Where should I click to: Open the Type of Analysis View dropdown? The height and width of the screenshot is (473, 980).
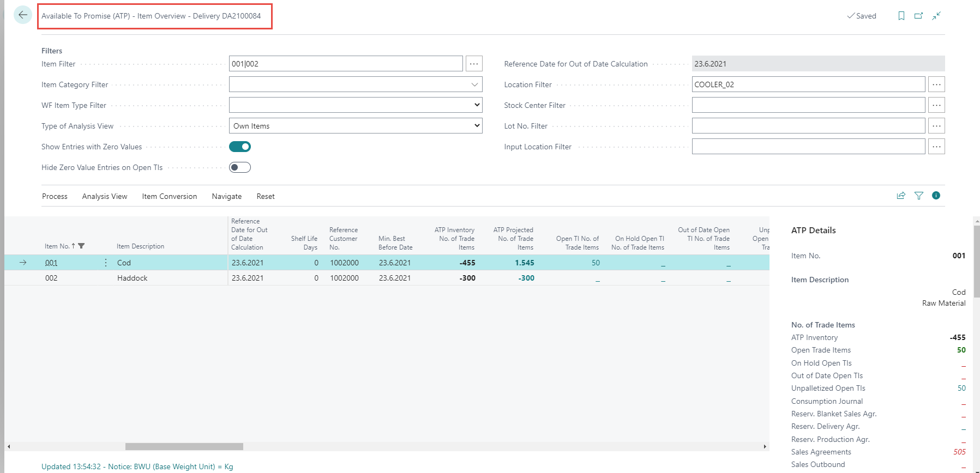pyautogui.click(x=356, y=126)
